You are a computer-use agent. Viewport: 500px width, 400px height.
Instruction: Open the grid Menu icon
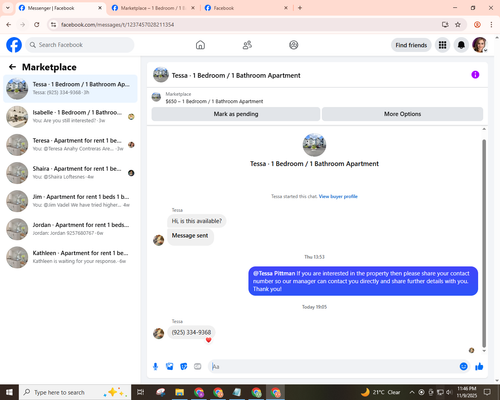(442, 45)
